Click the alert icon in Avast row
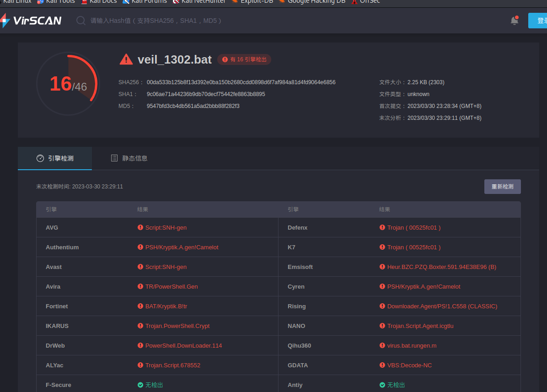The width and height of the screenshot is (547, 392). click(140, 267)
